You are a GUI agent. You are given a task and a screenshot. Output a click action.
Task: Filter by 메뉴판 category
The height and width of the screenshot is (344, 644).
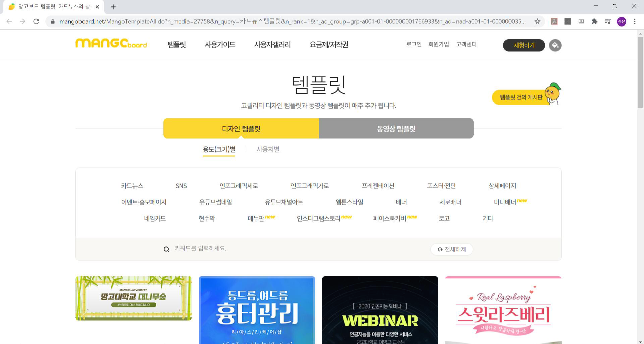(256, 218)
